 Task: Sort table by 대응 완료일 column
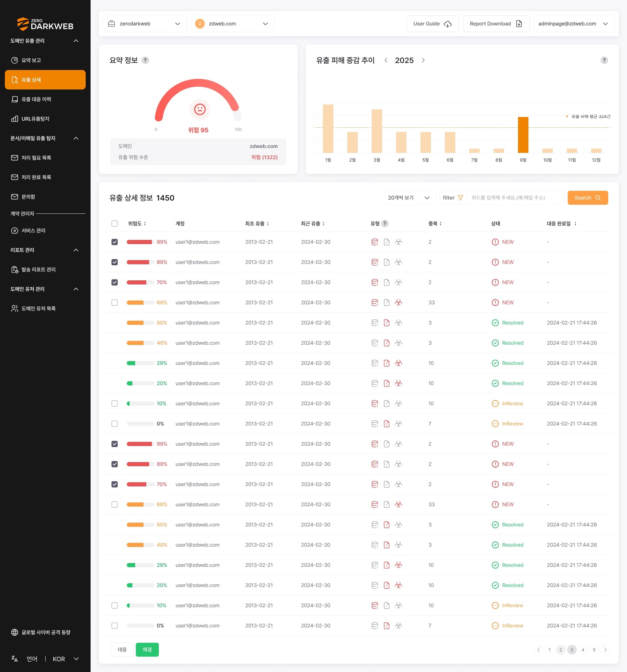tap(575, 224)
